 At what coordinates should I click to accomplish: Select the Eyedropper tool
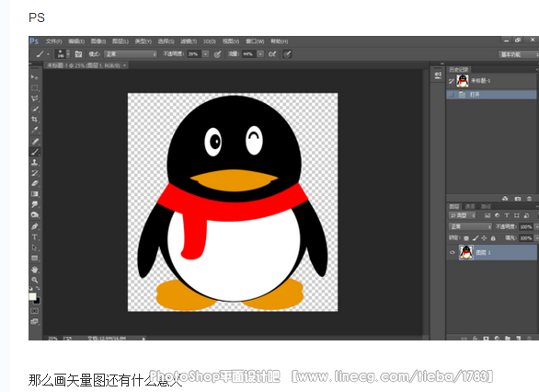point(34,130)
